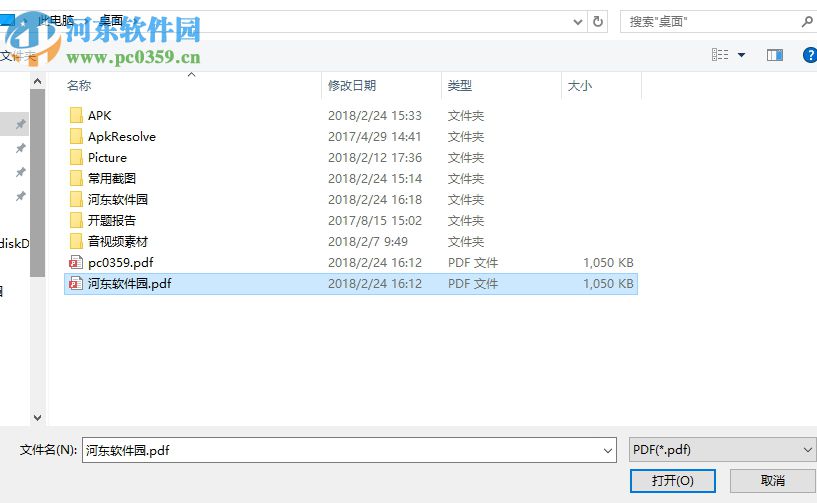Sort by the 修改日期 column header
This screenshot has width=817, height=503.
tap(352, 85)
